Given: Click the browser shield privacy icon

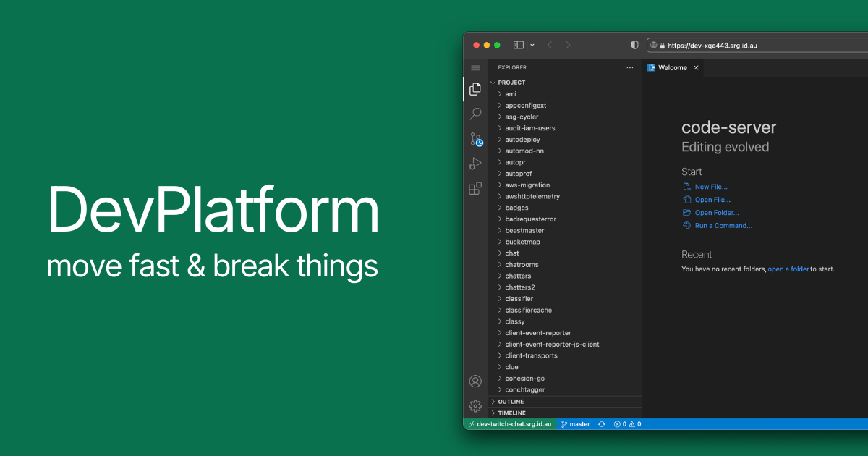Looking at the screenshot, I should tap(634, 45).
